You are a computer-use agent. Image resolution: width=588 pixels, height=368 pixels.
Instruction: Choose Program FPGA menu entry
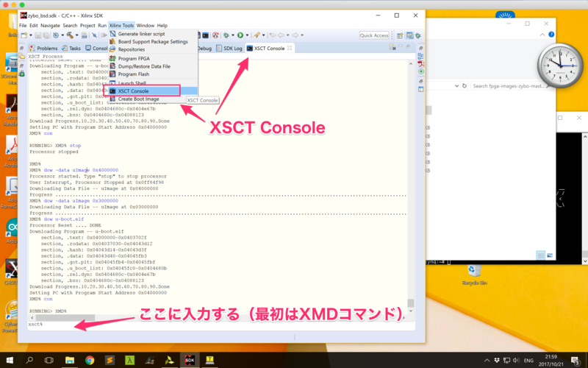[x=153, y=58]
